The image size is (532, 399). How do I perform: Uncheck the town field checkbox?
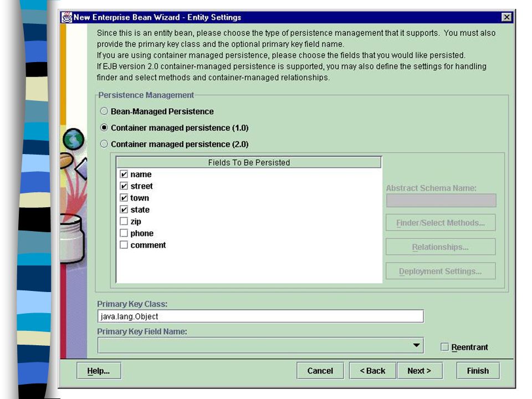124,198
